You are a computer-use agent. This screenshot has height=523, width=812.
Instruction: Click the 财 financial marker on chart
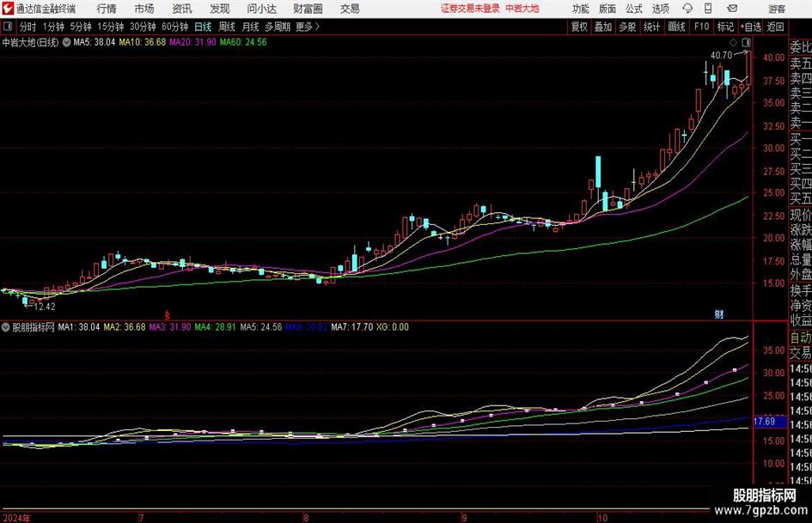719,314
